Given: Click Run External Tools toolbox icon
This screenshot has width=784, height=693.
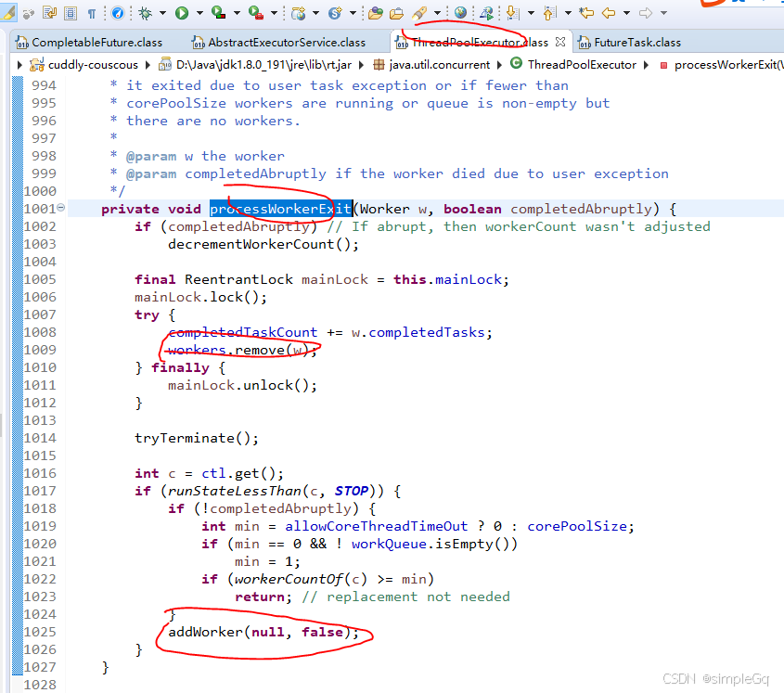Looking at the screenshot, I should point(256,13).
